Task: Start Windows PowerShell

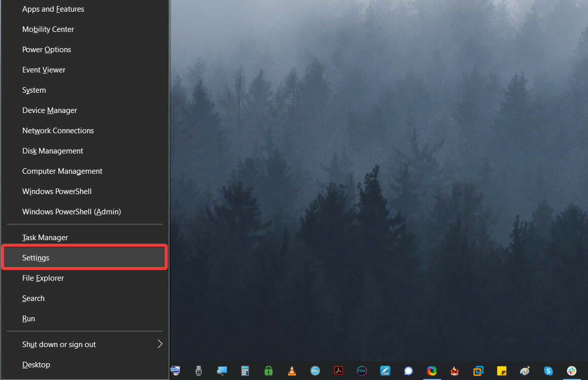Action: pyautogui.click(x=85, y=191)
